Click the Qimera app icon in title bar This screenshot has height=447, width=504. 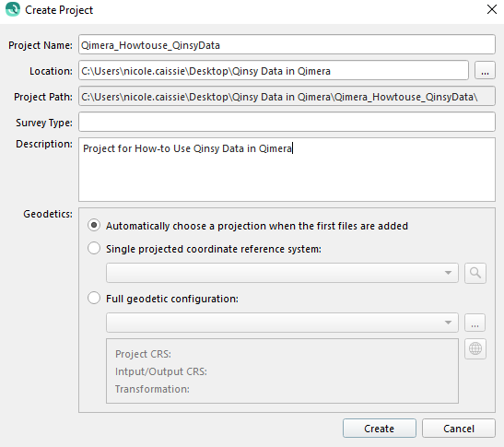pyautogui.click(x=13, y=9)
